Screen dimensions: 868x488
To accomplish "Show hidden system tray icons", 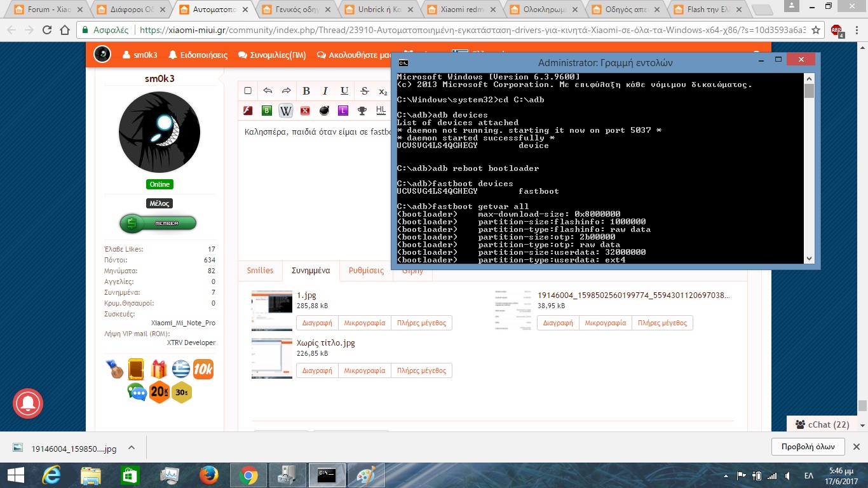I will pyautogui.click(x=726, y=475).
